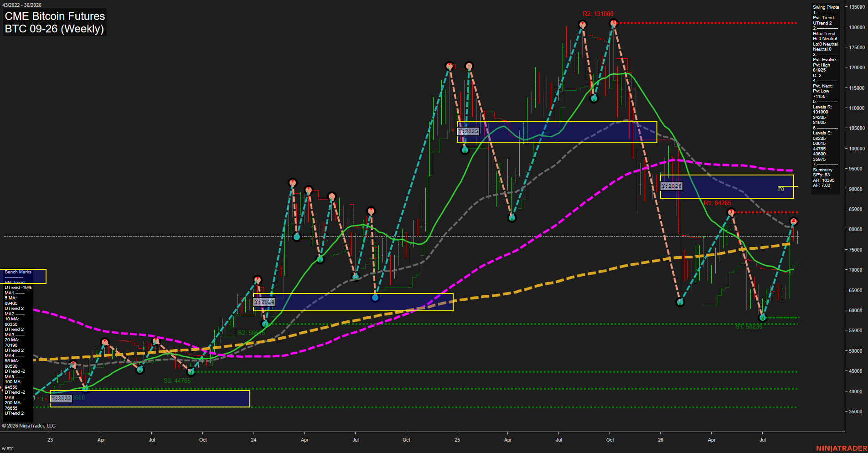Click the DTrend -19% benchmark value
The width and height of the screenshot is (868, 453).
[x=18, y=288]
